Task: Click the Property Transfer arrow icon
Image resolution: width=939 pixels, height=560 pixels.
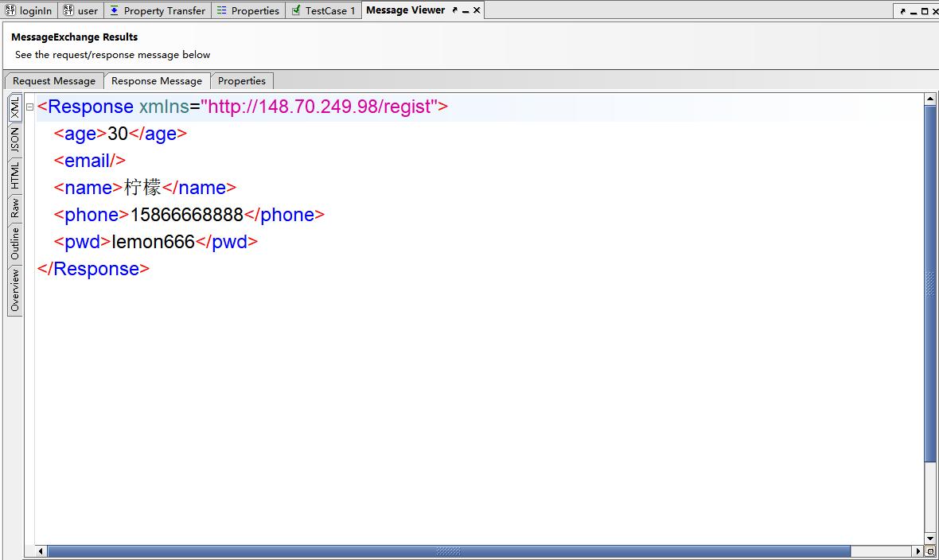Action: [115, 10]
